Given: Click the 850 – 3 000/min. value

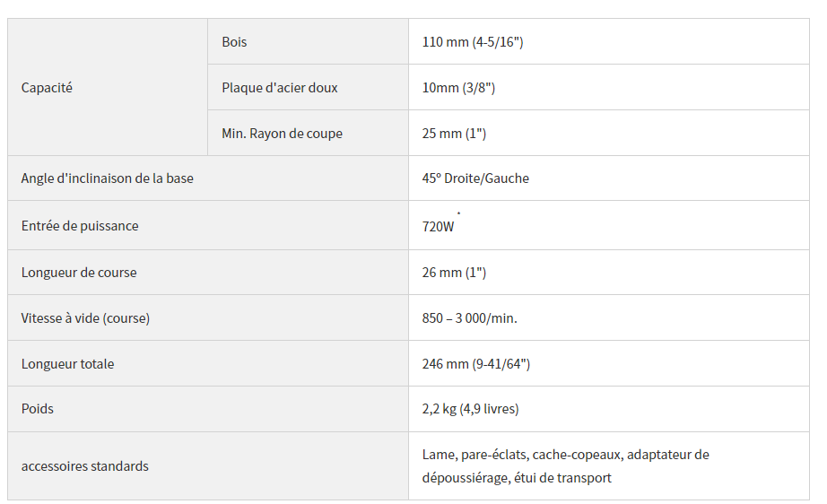Looking at the screenshot, I should (469, 318).
